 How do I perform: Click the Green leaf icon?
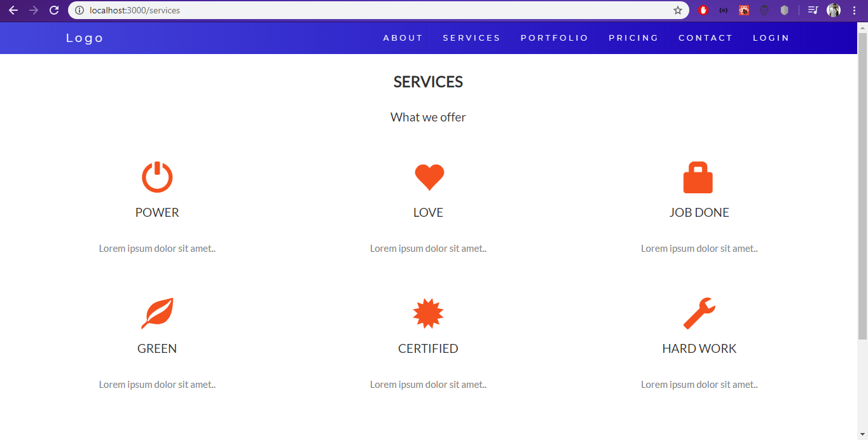tap(157, 312)
